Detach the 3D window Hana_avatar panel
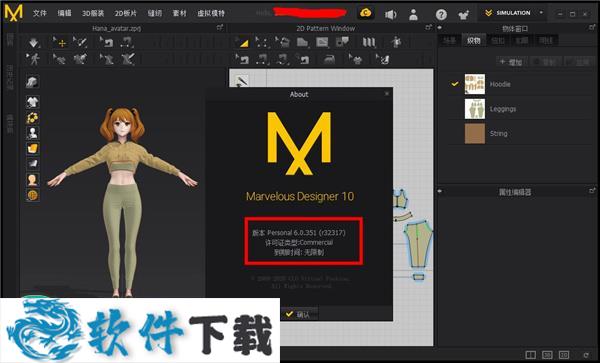 tap(220, 27)
